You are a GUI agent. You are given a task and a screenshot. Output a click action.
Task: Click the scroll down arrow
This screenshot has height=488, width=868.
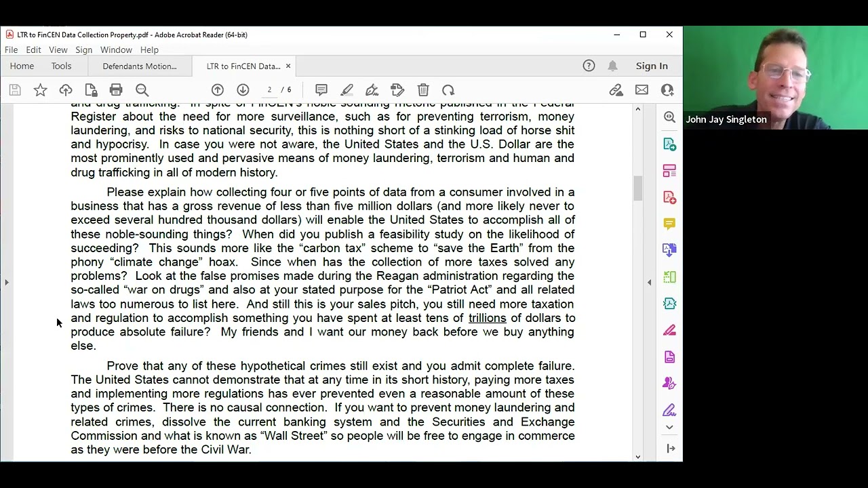point(637,457)
